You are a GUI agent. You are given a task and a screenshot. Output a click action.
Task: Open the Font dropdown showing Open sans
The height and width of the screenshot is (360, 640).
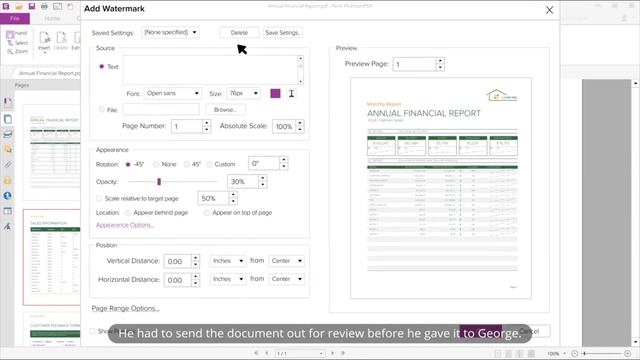coord(173,93)
